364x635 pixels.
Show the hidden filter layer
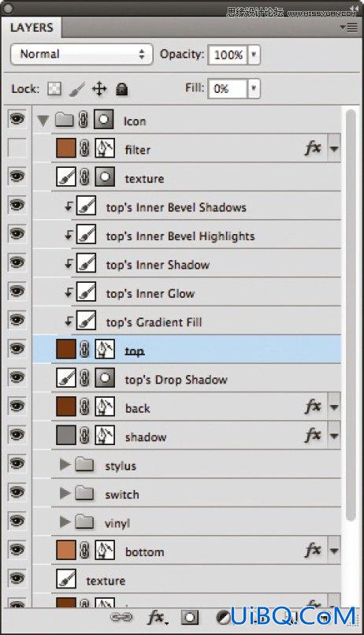(17, 148)
